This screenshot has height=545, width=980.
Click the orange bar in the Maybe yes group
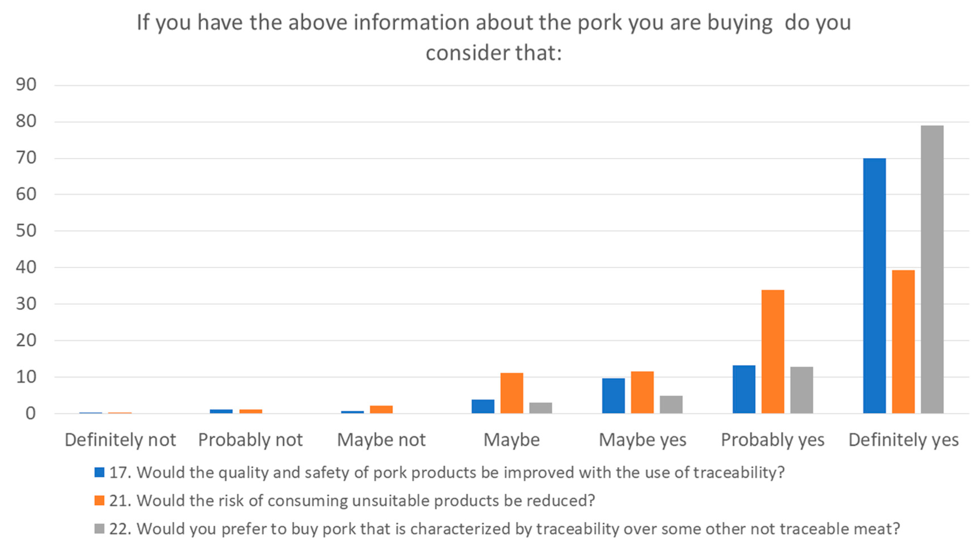point(642,392)
